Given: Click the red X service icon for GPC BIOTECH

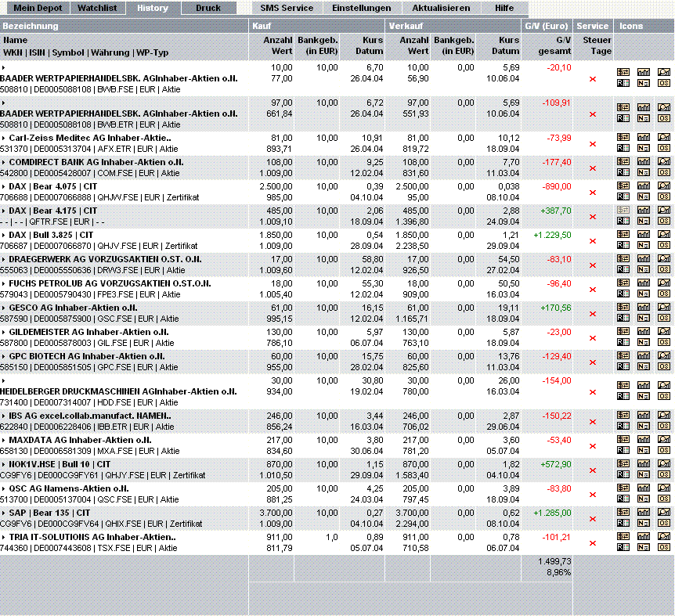Looking at the screenshot, I should click(x=593, y=362).
